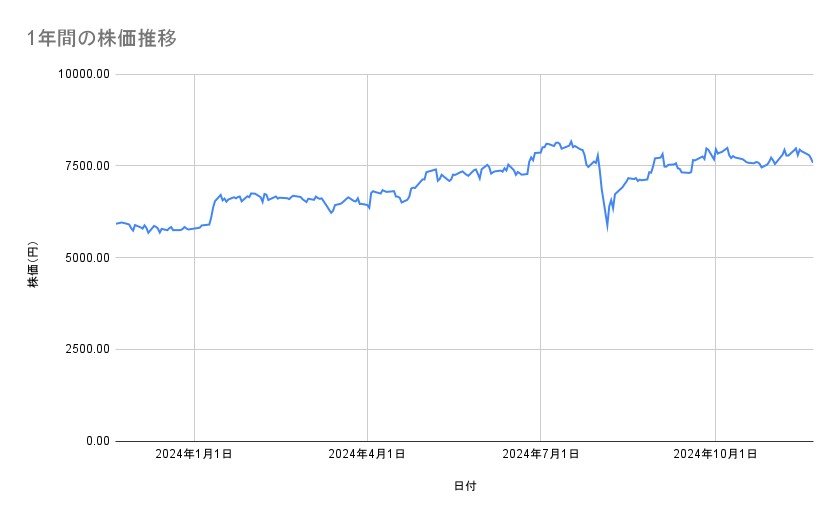
Task: Click the chart title 1年間の株価推移
Action: coord(103,38)
